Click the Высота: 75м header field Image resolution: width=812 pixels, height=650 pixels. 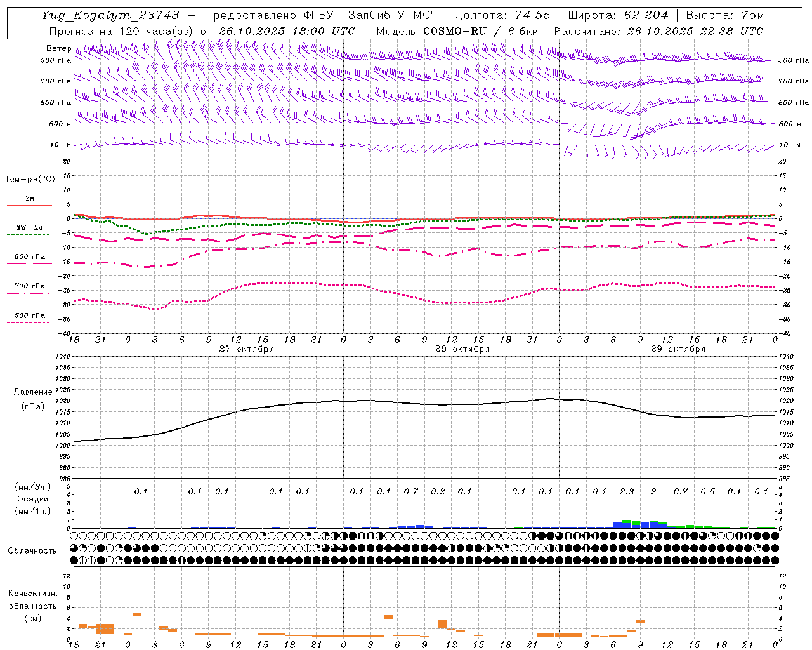(x=725, y=15)
